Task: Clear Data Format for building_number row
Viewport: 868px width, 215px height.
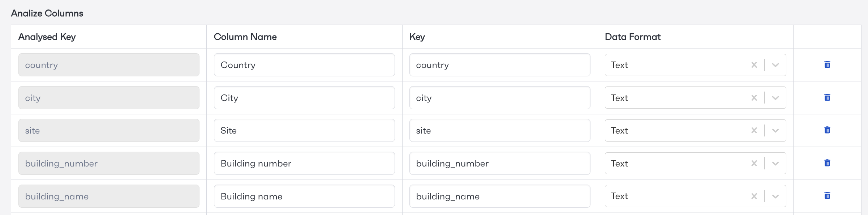Action: [754, 163]
